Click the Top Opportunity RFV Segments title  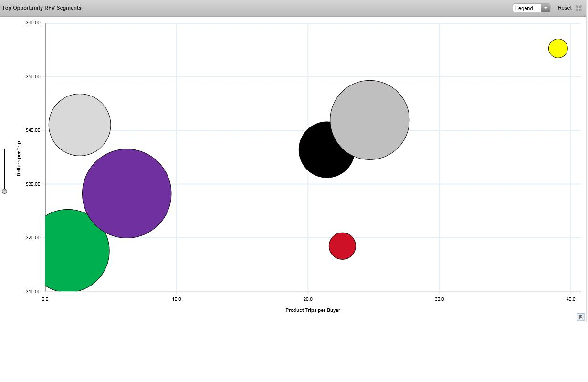[x=42, y=8]
